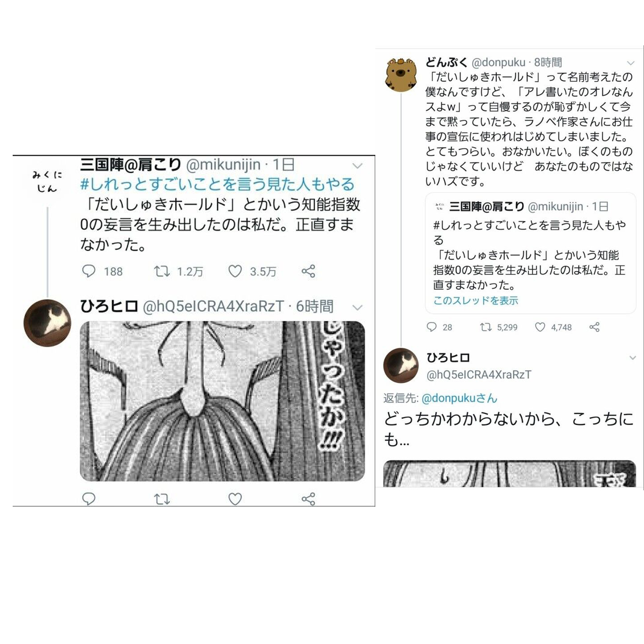Viewport: 644px width, 644px height.
Task: Reply to the 三国陣 tweet with 188 replies
Action: tap(89, 271)
